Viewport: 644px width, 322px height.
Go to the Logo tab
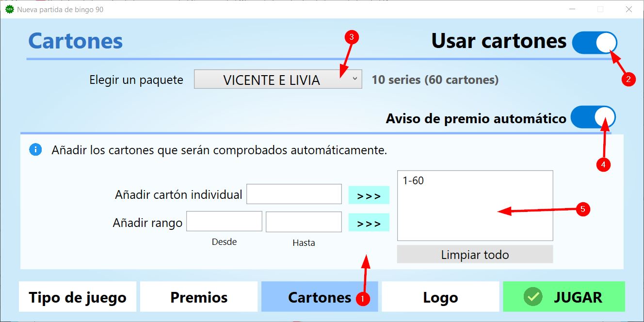440,297
